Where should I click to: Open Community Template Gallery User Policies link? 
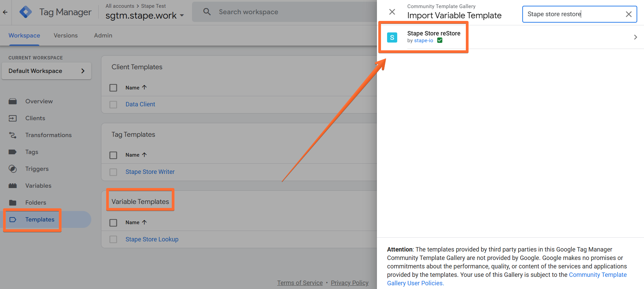(507, 279)
